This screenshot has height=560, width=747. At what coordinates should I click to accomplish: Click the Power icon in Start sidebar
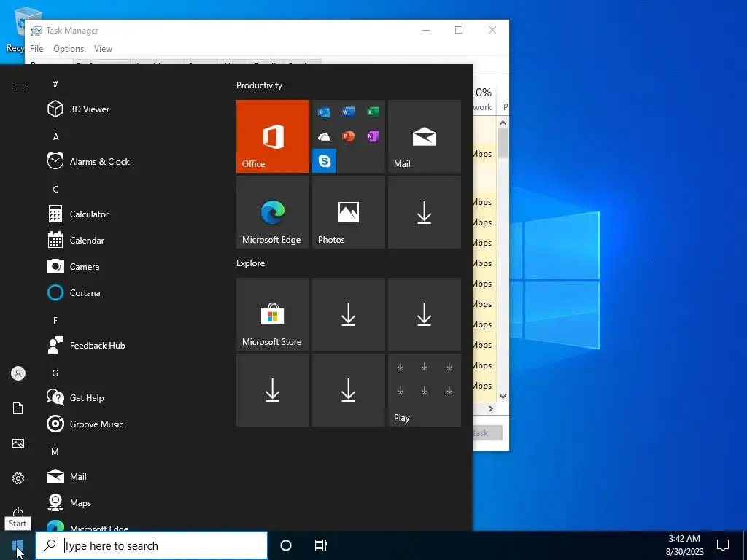pyautogui.click(x=18, y=512)
